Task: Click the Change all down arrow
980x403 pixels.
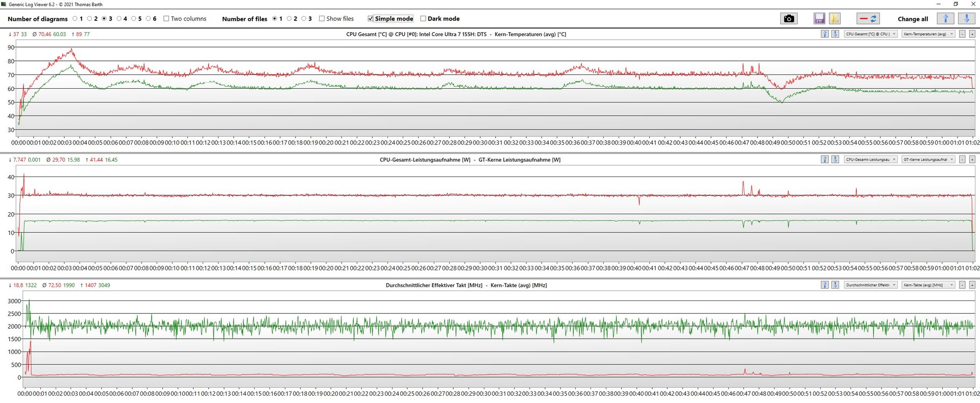Action: click(966, 19)
